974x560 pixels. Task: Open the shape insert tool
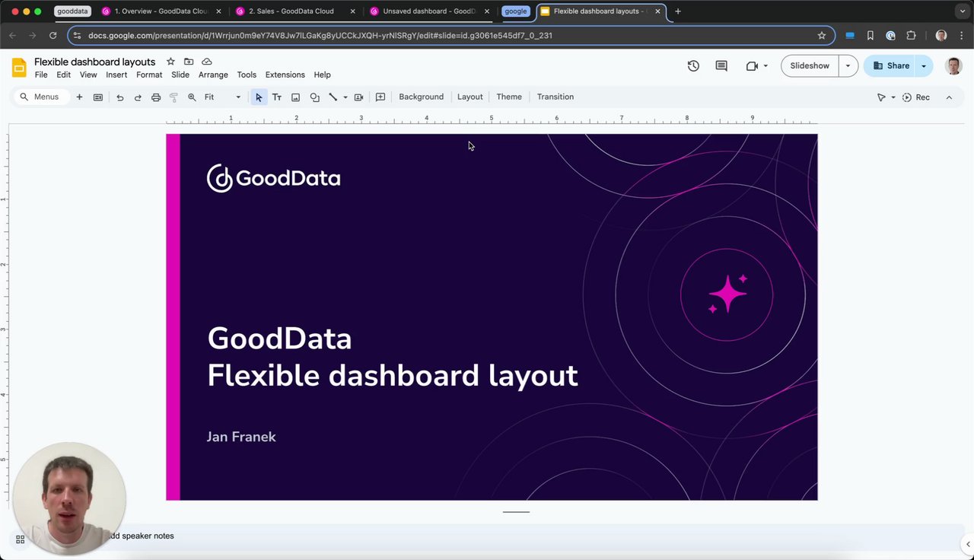pyautogui.click(x=314, y=97)
